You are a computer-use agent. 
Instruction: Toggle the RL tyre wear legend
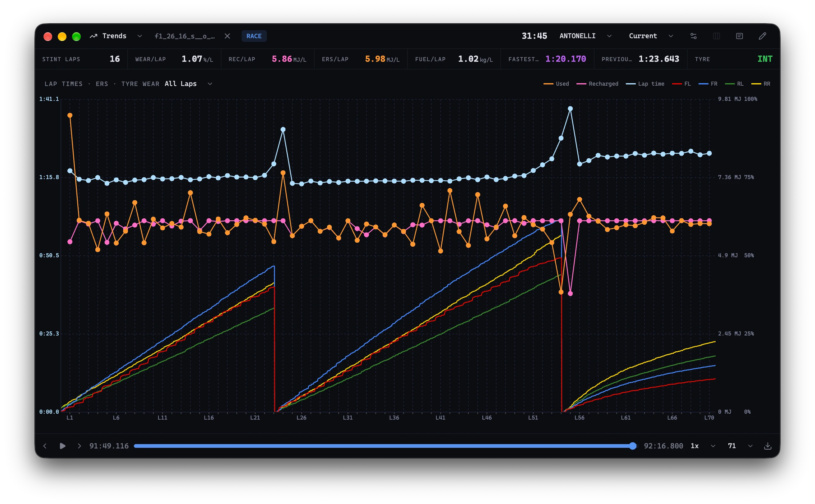tap(734, 84)
